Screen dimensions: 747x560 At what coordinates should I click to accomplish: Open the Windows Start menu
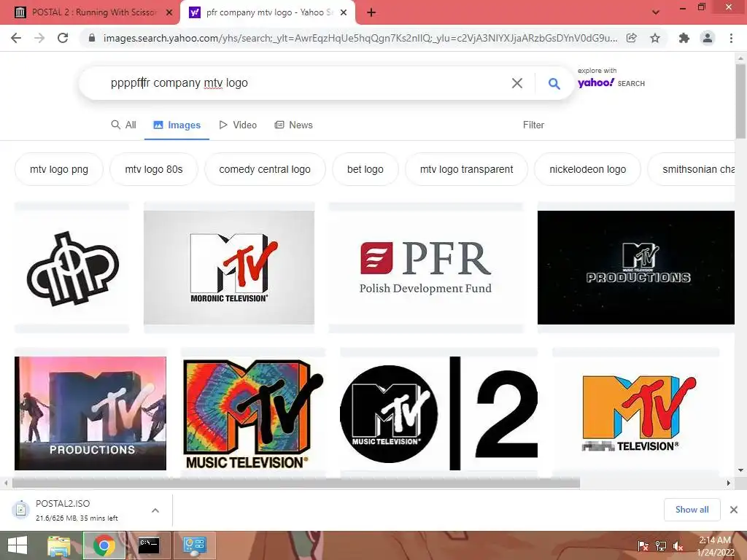(18, 545)
